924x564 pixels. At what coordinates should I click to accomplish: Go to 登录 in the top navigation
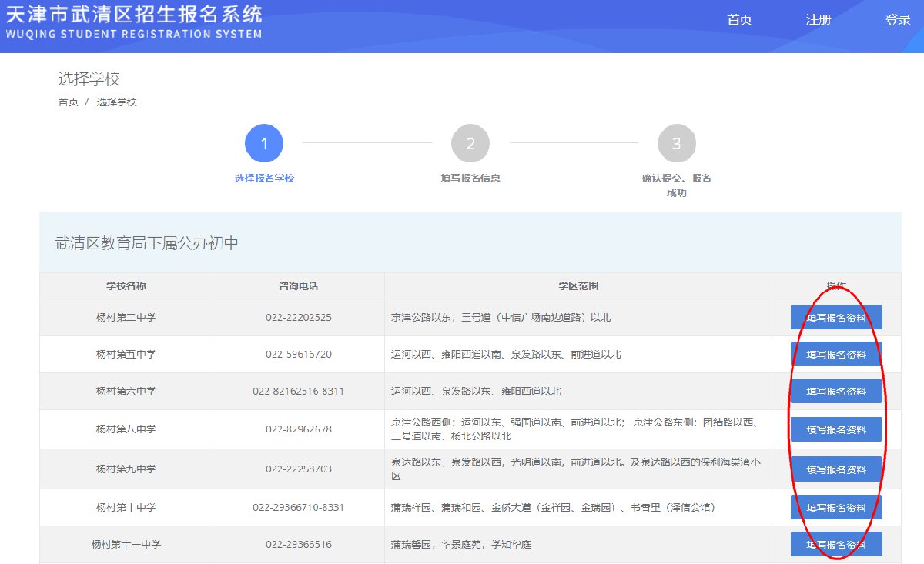tap(898, 20)
